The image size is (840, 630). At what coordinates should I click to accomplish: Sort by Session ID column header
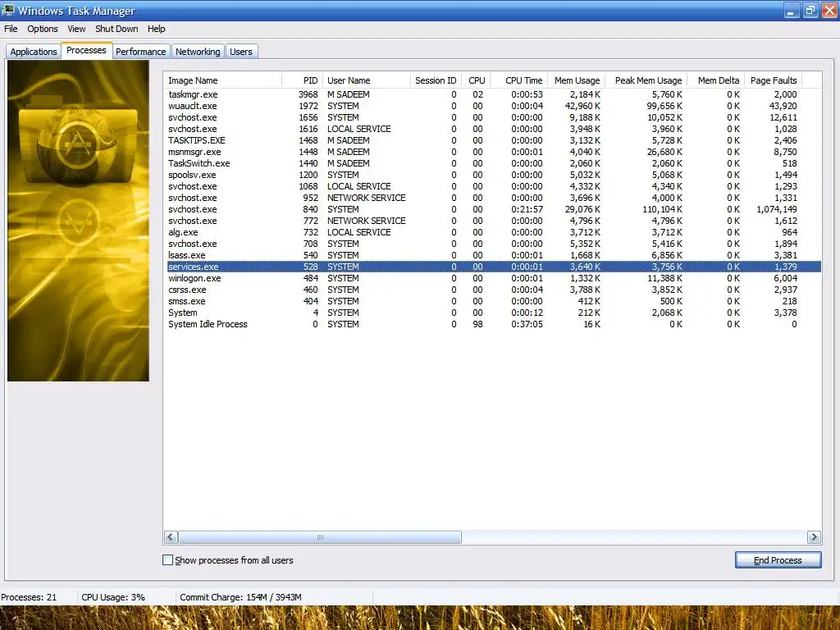(436, 80)
